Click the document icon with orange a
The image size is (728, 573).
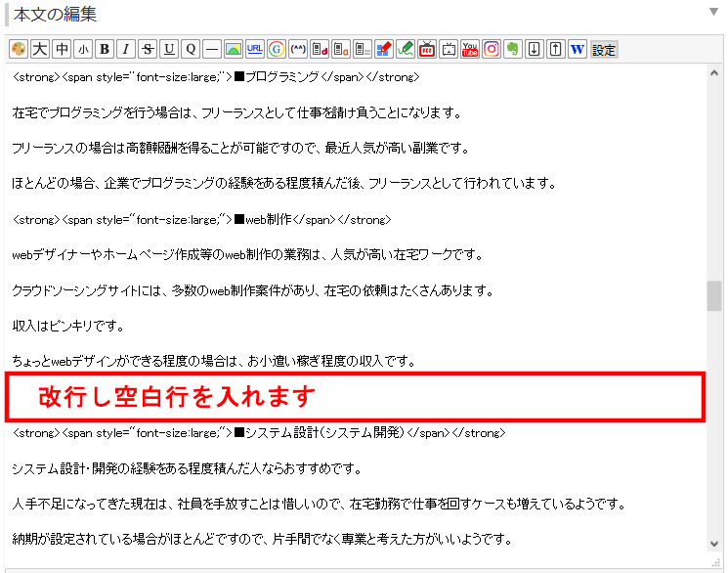pos(341,49)
